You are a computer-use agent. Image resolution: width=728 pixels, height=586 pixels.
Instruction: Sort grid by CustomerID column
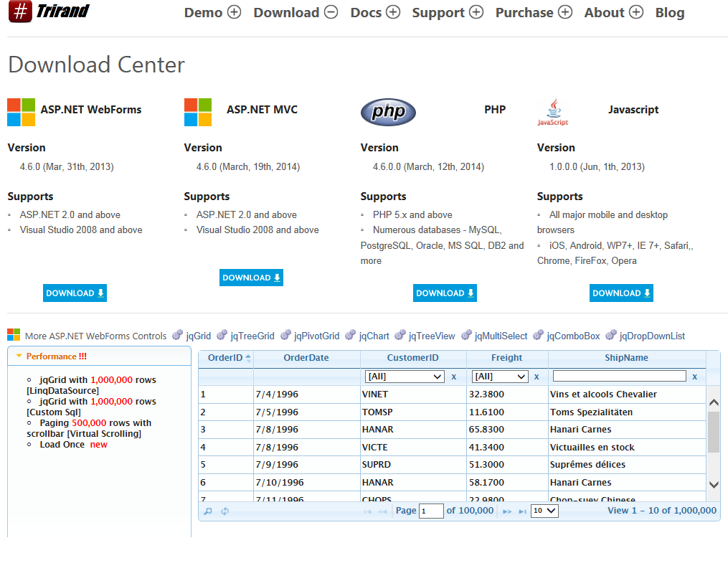pos(412,357)
